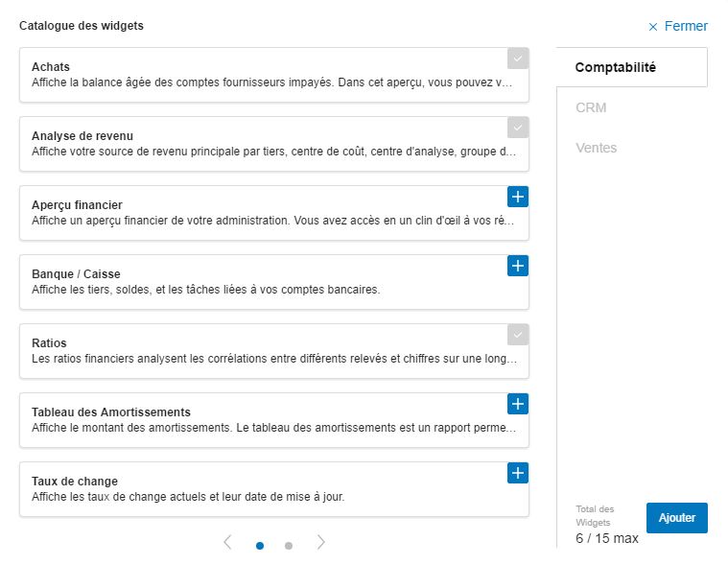Select the Taux de change card description
This screenshot has width=728, height=565.
point(188,497)
